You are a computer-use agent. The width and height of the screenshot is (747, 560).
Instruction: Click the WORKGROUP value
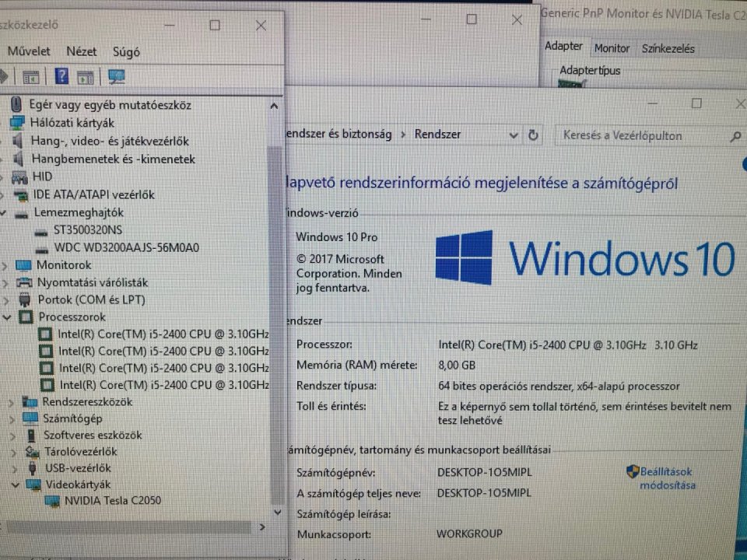click(x=469, y=534)
